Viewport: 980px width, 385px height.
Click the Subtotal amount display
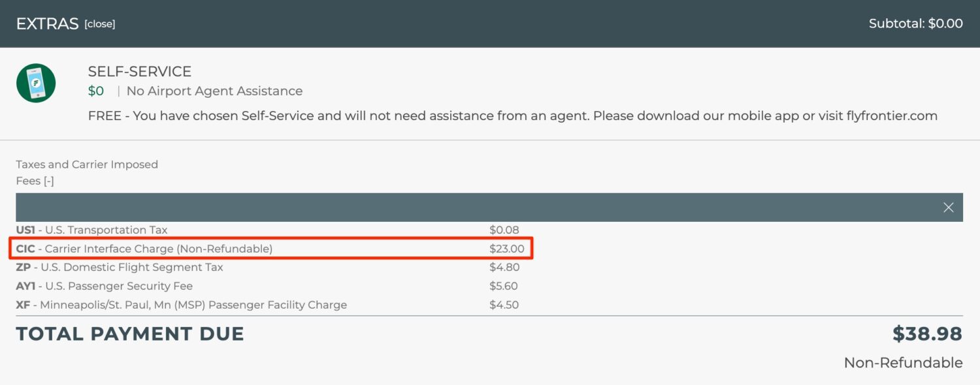coord(915,23)
